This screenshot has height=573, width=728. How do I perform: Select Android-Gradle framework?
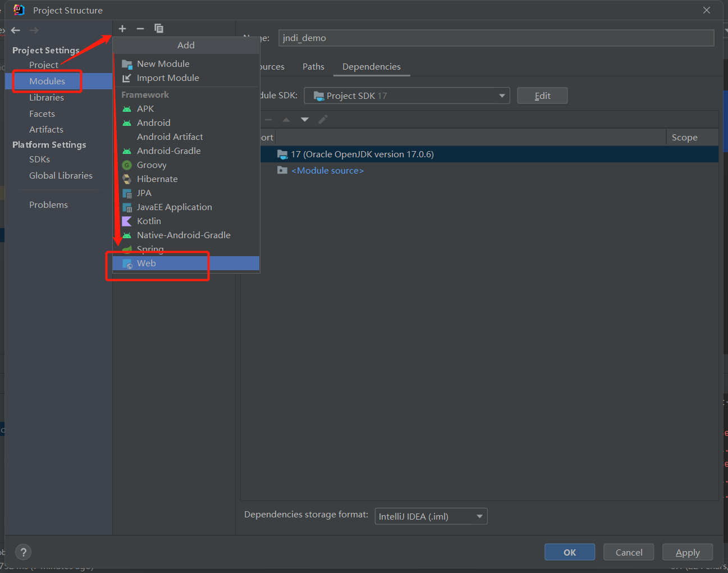point(169,151)
